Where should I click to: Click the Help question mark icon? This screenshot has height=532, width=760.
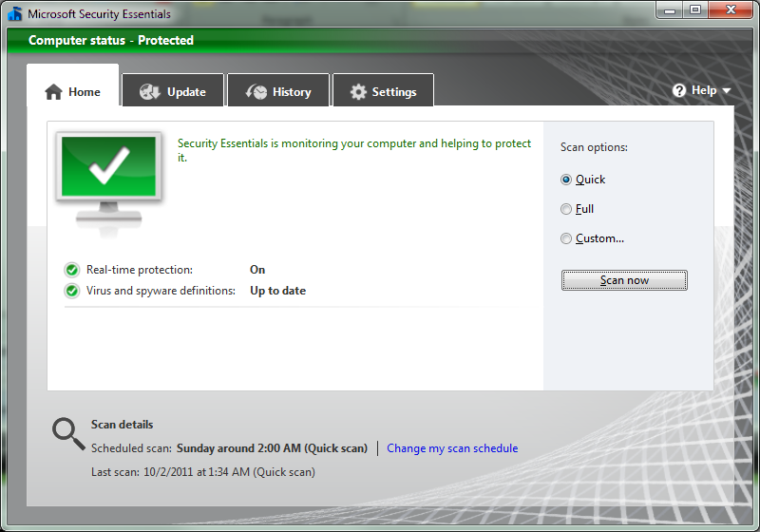679,90
